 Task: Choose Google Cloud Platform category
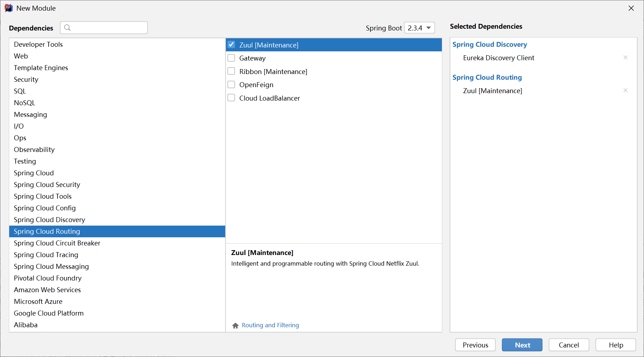(x=117, y=313)
